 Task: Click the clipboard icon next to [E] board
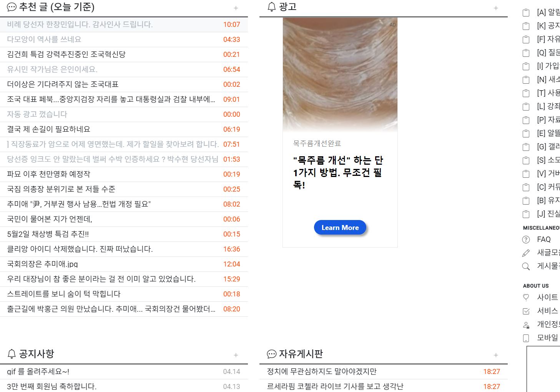pyautogui.click(x=526, y=134)
